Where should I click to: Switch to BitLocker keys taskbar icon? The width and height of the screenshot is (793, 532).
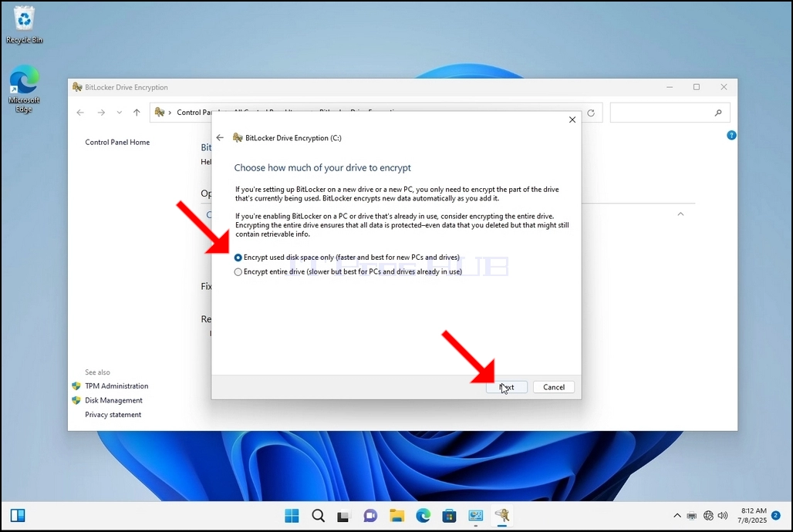(x=502, y=515)
